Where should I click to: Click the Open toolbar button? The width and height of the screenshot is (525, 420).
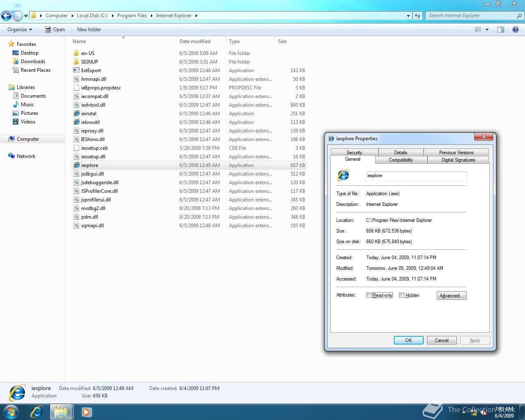coord(55,30)
